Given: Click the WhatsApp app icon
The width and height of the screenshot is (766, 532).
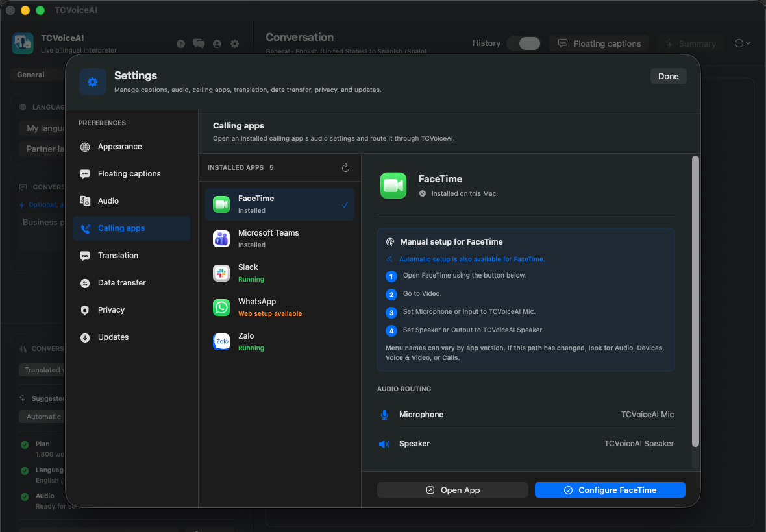Looking at the screenshot, I should (221, 308).
